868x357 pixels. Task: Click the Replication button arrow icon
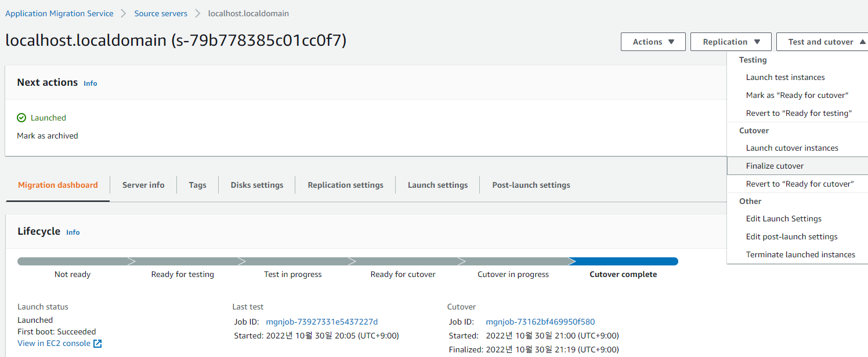click(757, 42)
